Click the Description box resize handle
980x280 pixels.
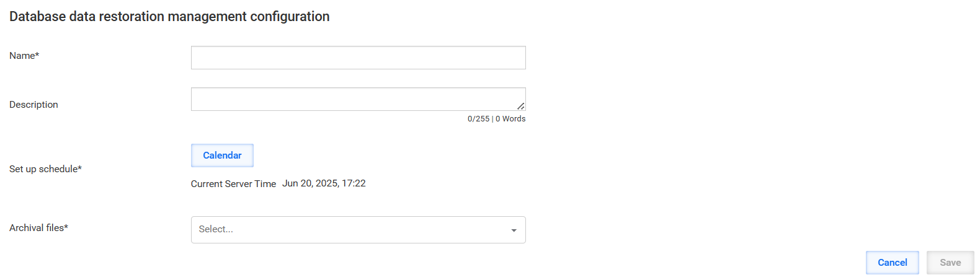[521, 106]
